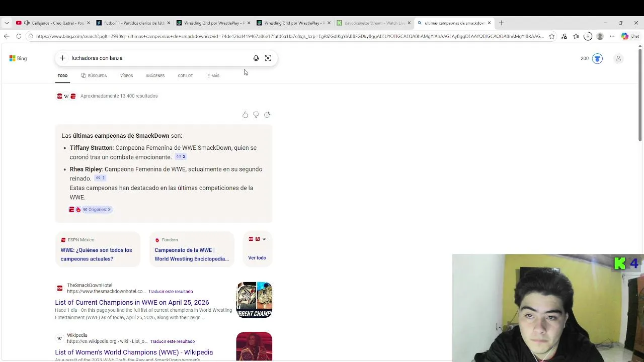Open ESPN México card on current champions
This screenshot has height=362, width=644.
click(x=98, y=249)
